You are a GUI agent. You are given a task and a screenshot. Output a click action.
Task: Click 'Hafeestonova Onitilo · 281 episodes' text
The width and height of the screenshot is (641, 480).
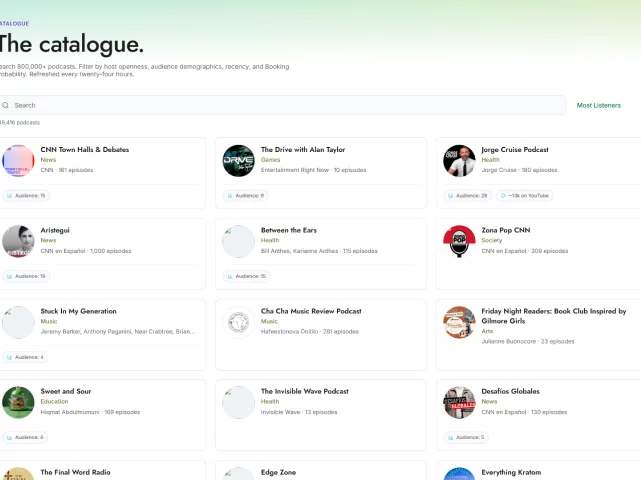[310, 332]
